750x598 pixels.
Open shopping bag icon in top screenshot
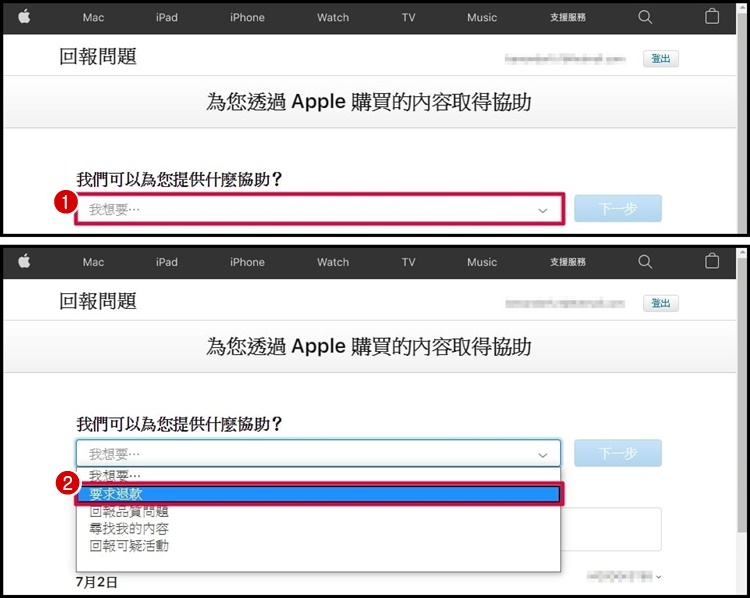(x=712, y=16)
